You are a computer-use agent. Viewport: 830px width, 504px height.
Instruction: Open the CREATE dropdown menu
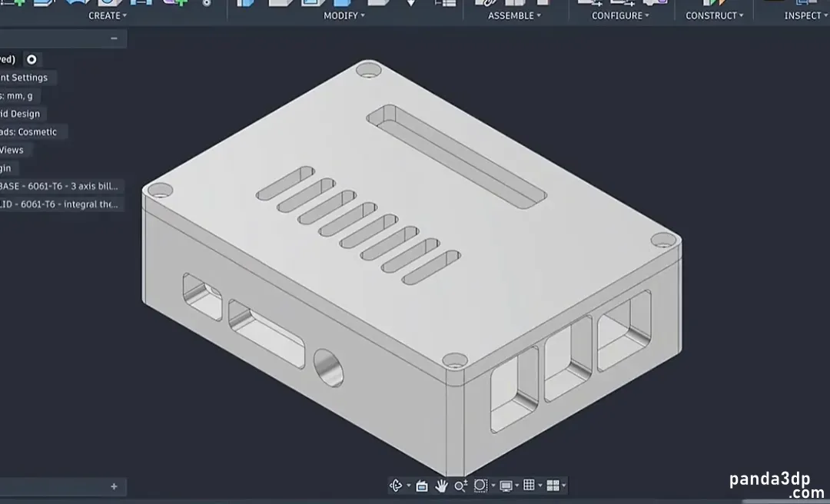108,16
